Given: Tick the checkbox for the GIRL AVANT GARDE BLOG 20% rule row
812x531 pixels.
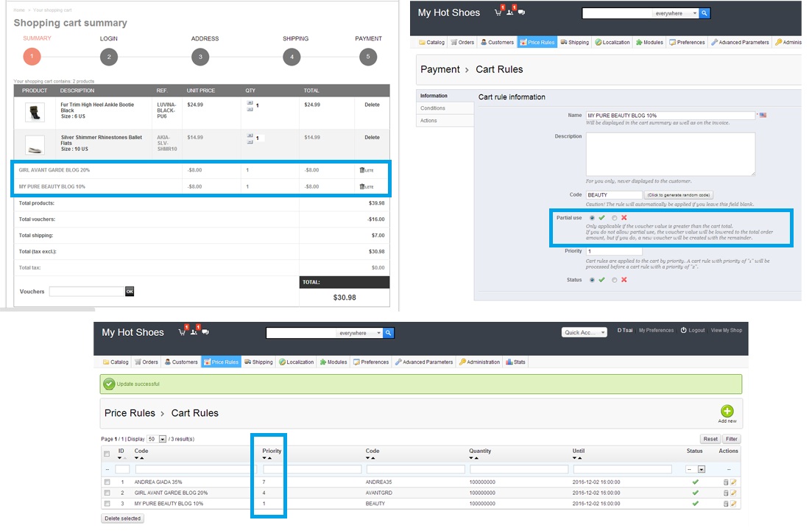Looking at the screenshot, I should click(x=107, y=493).
